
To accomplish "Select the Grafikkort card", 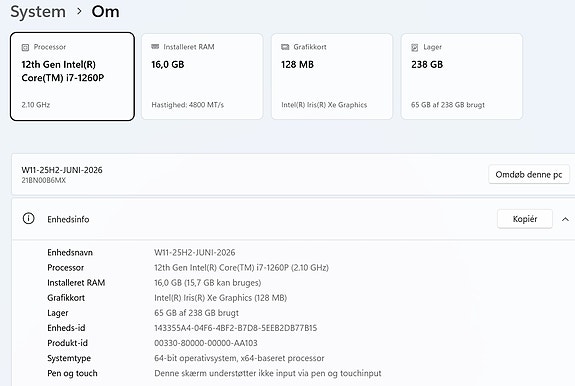I will point(332,76).
